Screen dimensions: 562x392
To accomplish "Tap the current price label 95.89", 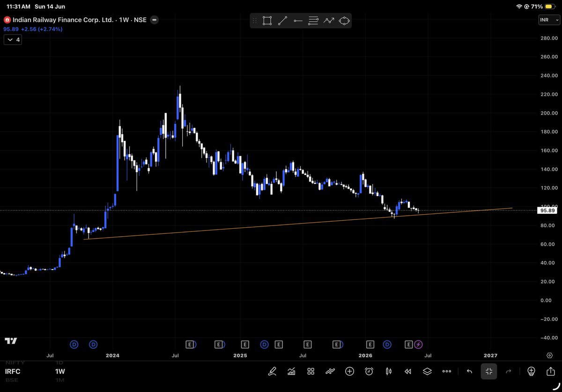I will coord(548,211).
